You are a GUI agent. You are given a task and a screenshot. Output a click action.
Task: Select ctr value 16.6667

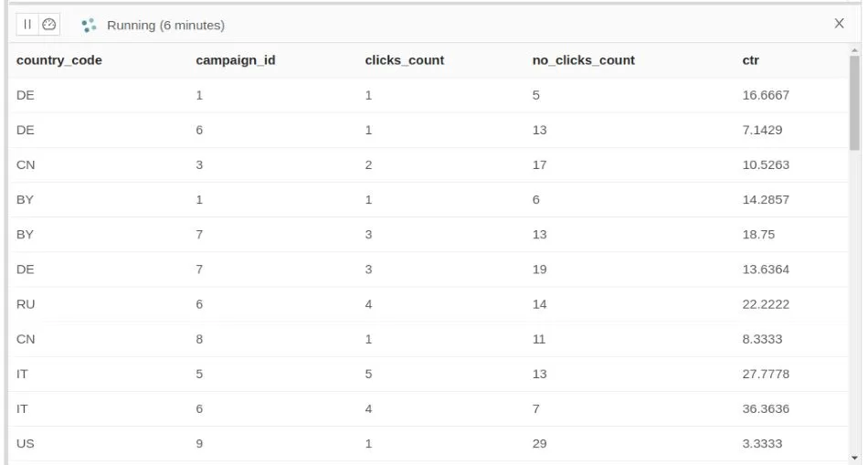(766, 95)
